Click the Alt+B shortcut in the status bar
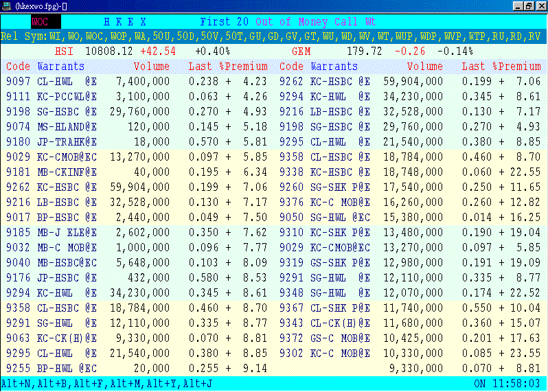 point(52,384)
